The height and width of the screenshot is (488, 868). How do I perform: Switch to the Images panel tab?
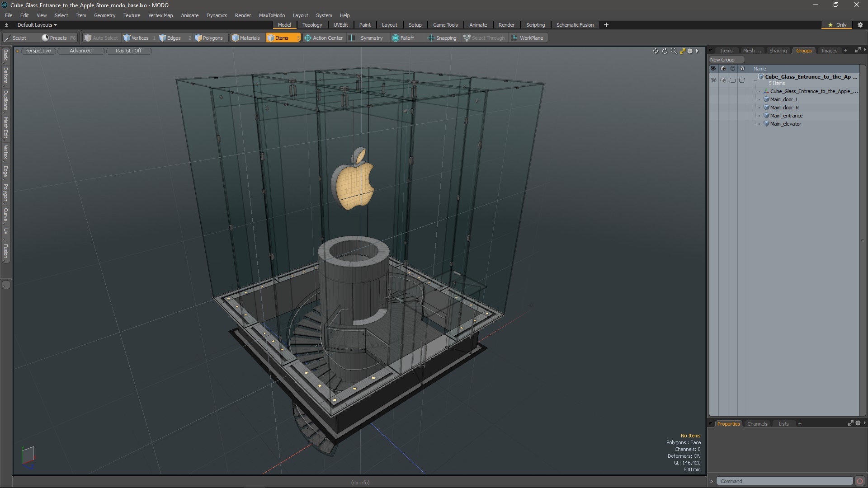(x=829, y=51)
